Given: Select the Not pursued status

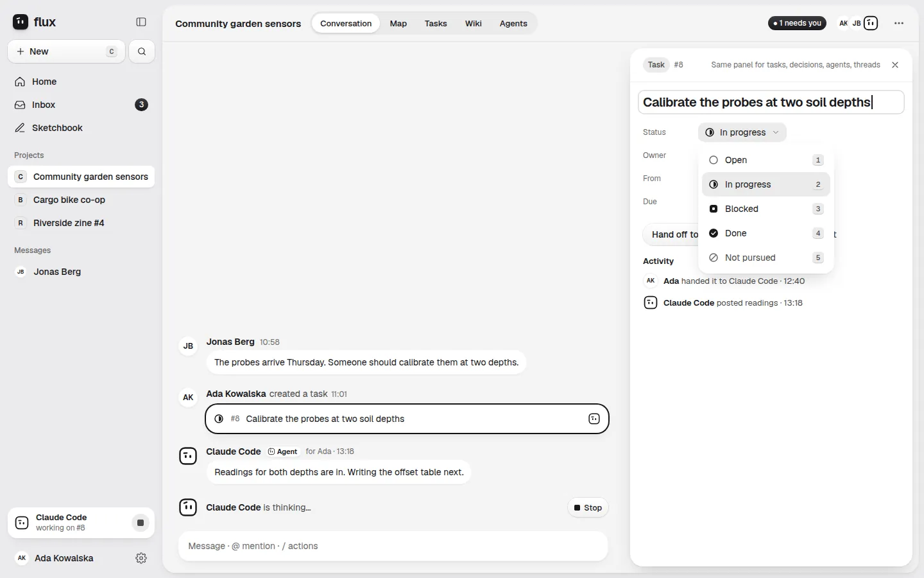Looking at the screenshot, I should [766, 258].
